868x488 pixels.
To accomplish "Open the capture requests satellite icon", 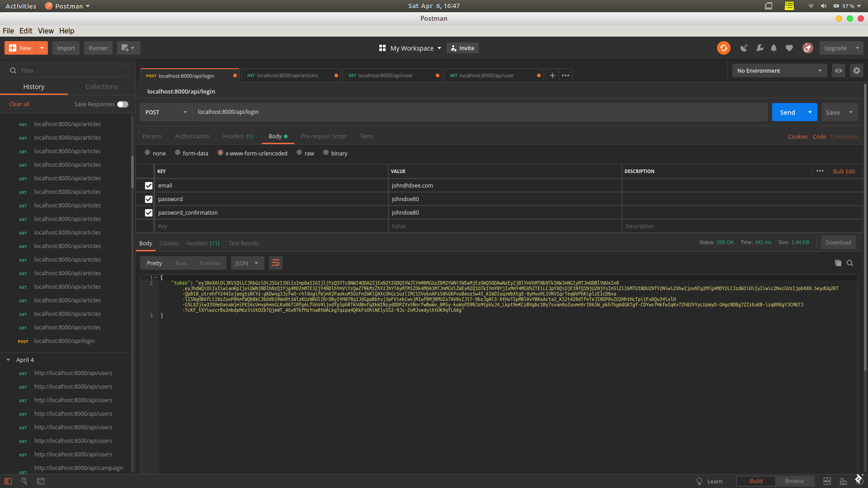I will coord(745,48).
